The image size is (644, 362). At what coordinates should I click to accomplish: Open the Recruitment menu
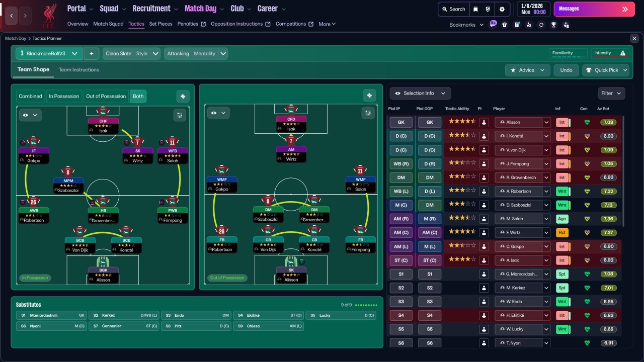155,9
